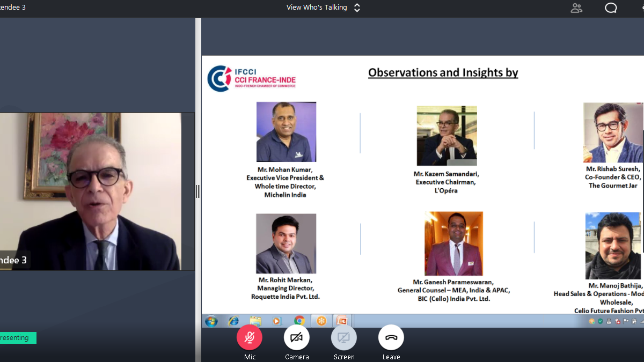Click Mr. Kazem Samandari's photo on the slide
Image resolution: width=644 pixels, height=362 pixels.
[x=447, y=136]
